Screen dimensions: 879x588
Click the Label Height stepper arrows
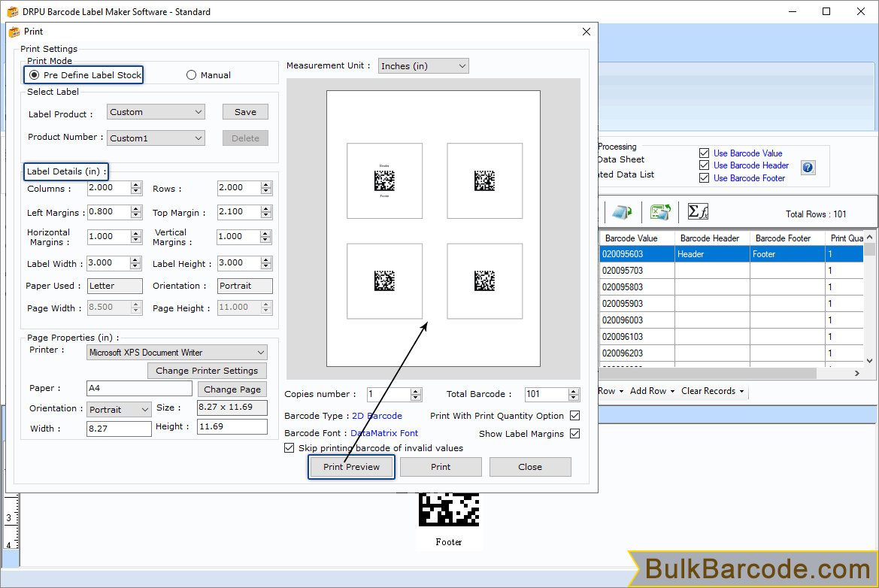click(x=266, y=263)
